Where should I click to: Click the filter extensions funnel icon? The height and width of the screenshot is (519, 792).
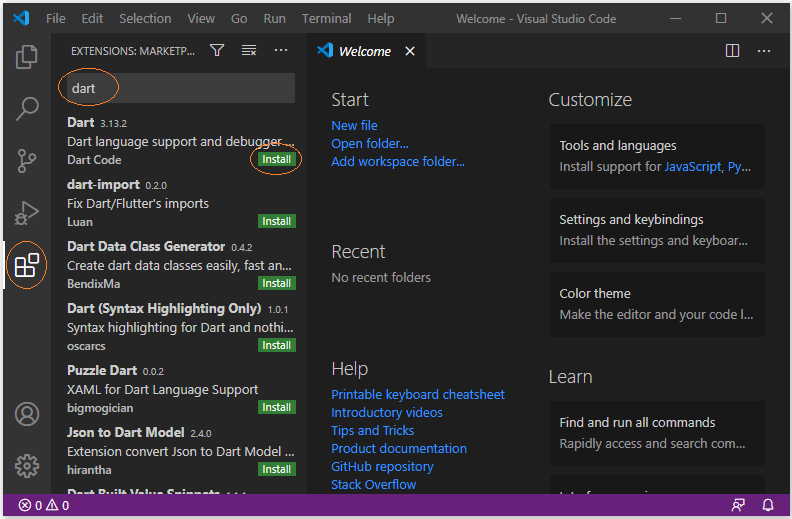click(x=217, y=51)
